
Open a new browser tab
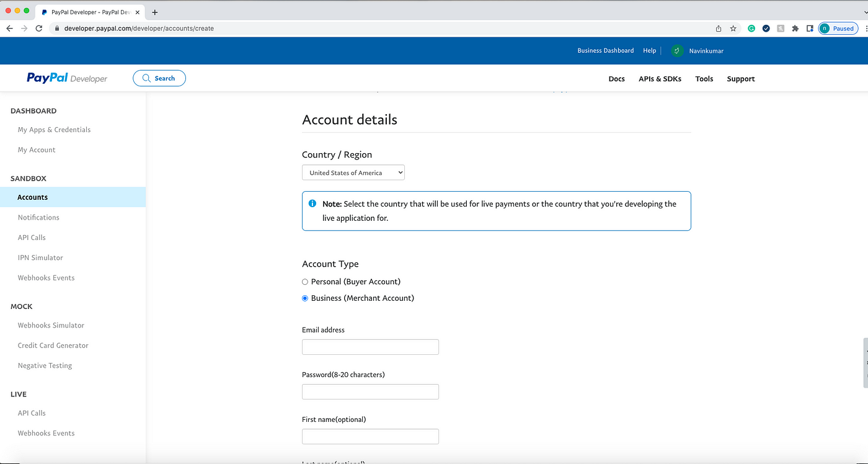[x=155, y=12]
